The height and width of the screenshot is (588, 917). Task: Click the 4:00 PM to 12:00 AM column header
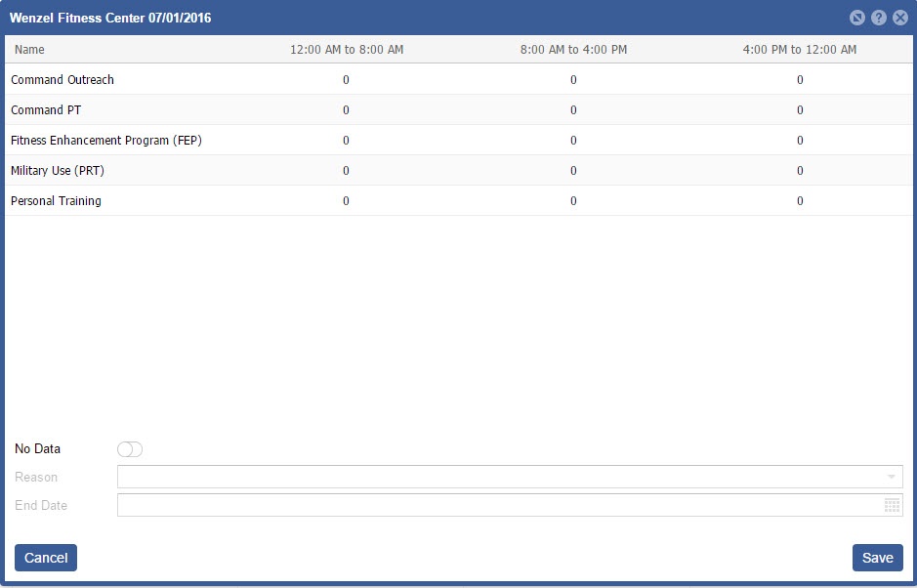click(x=800, y=50)
